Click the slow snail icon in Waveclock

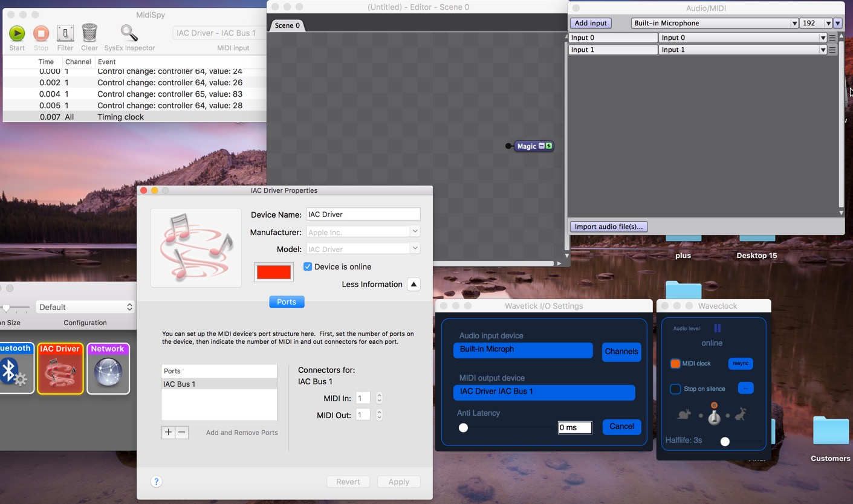[685, 414]
